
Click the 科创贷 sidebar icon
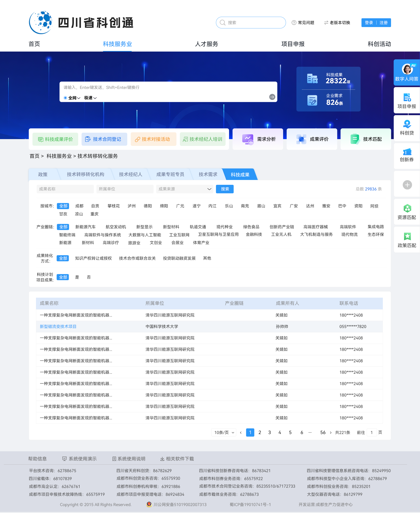tap(407, 124)
